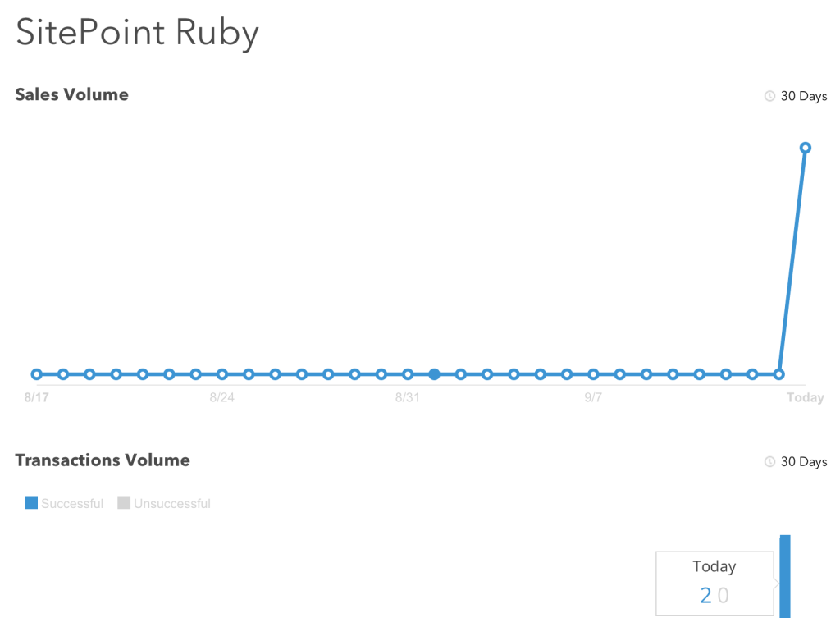Click the last zero-value point before Today's spike
840x618 pixels.
coord(779,374)
